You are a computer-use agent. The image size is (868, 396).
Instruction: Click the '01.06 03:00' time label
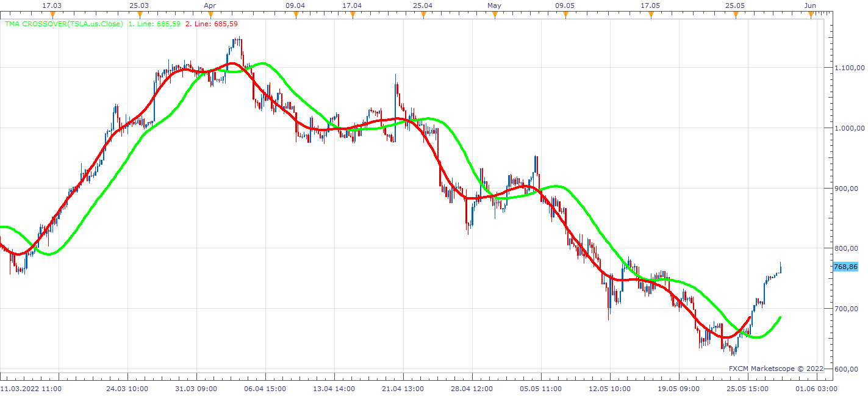[x=817, y=389]
